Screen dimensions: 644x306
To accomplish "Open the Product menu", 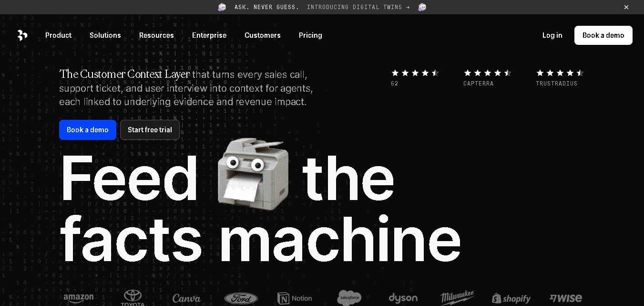I will point(59,35).
